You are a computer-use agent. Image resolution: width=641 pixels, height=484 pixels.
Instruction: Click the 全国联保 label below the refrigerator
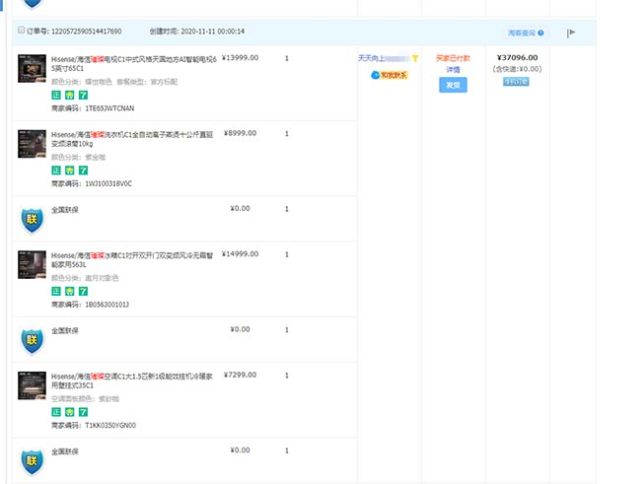[x=65, y=331]
